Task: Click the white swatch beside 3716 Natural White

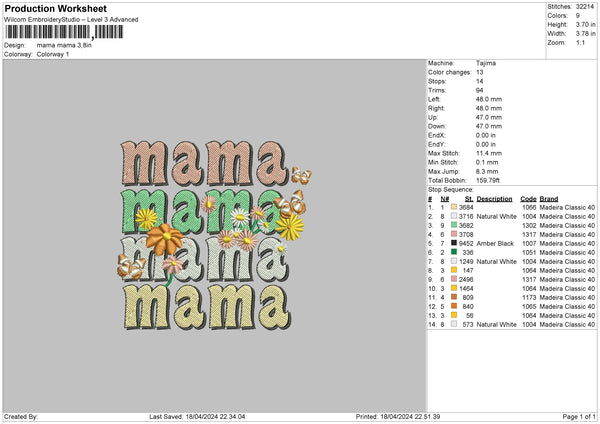Action: [x=454, y=216]
